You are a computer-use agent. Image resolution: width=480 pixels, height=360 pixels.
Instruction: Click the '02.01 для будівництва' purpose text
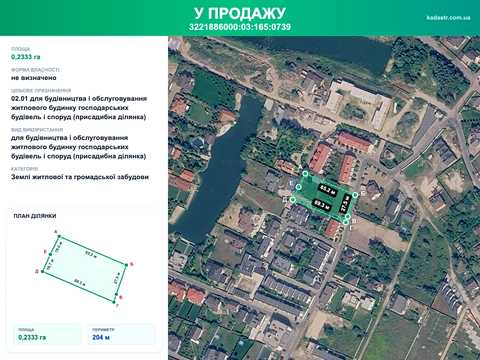tap(79, 108)
